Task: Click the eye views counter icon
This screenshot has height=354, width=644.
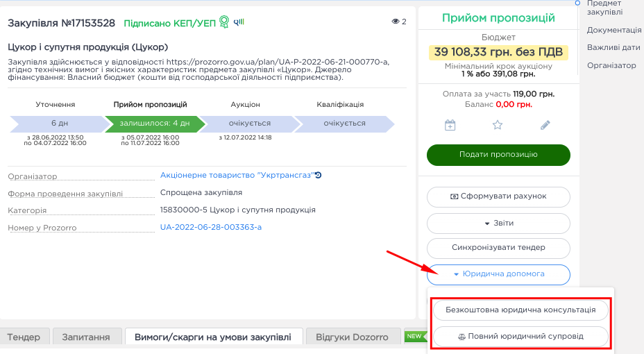Action: [396, 22]
